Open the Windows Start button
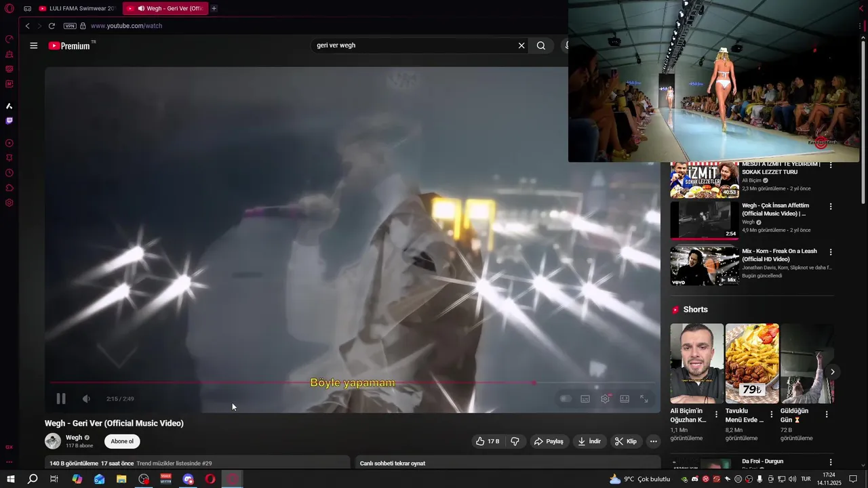Screen dimensions: 868x488 (10, 479)
